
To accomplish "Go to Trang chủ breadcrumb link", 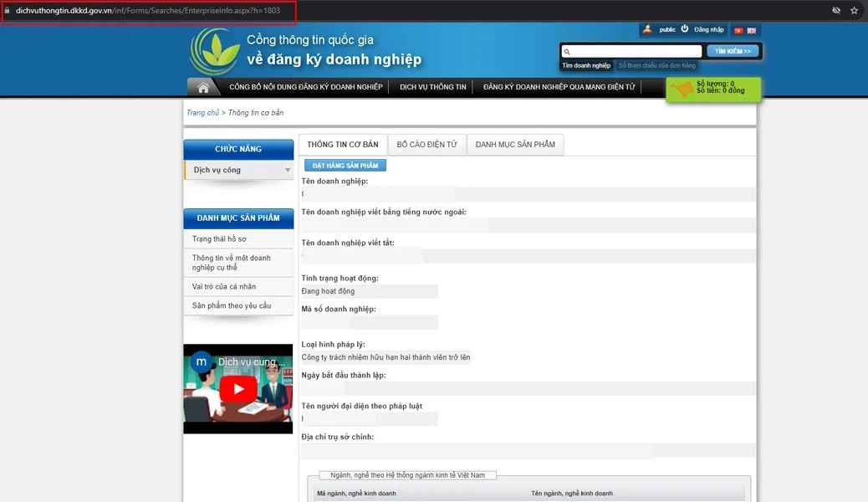I will click(202, 112).
